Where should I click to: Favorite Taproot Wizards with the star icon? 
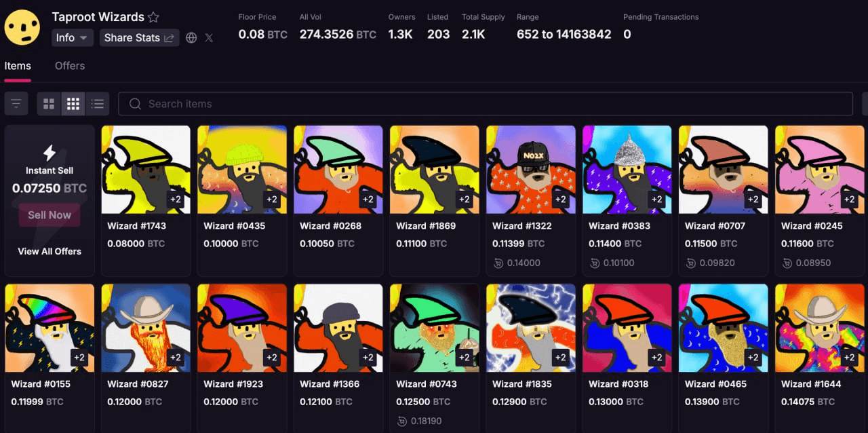click(154, 18)
